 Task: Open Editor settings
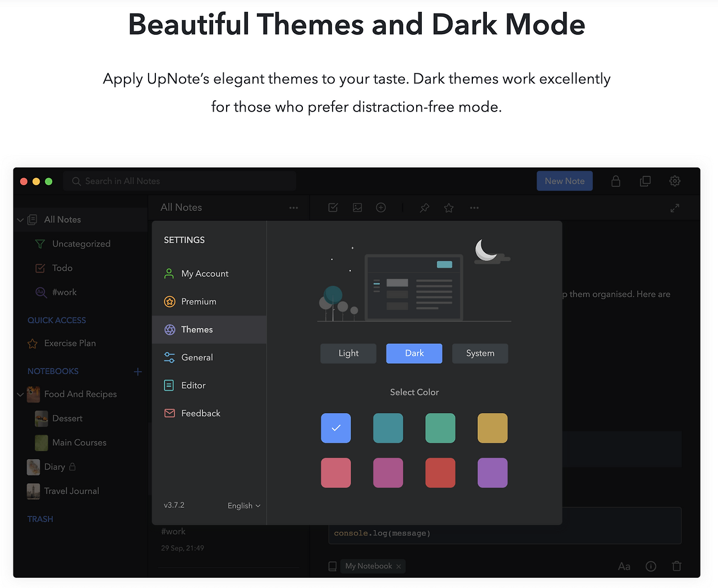tap(209, 386)
